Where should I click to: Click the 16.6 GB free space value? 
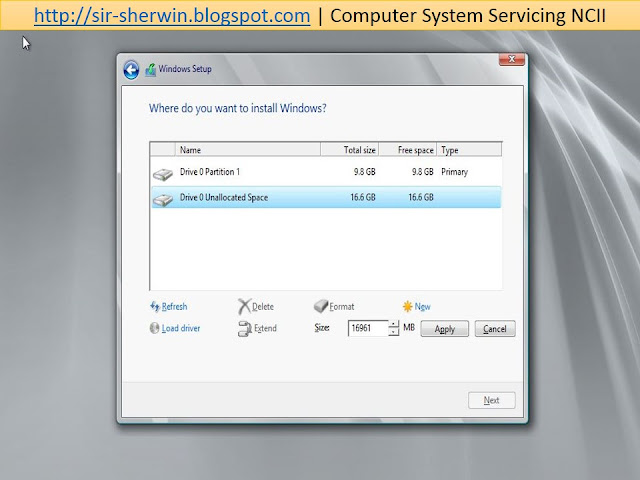click(x=421, y=198)
